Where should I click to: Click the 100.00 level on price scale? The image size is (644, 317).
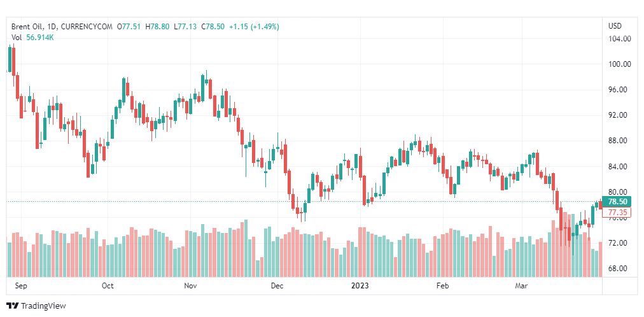click(x=619, y=64)
